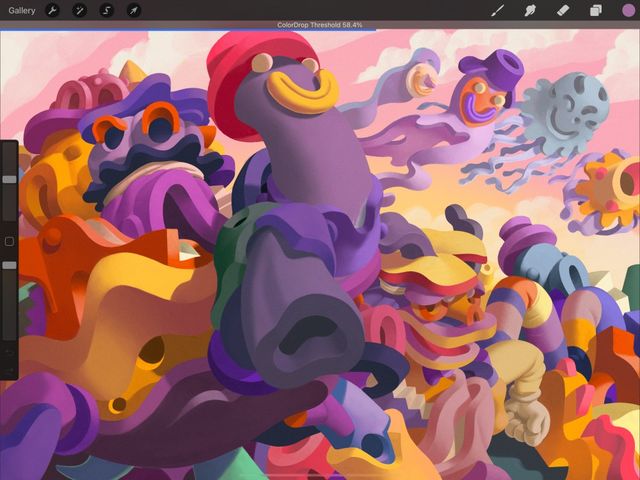Open the purple active color swatch
This screenshot has width=640, height=480.
(629, 11)
